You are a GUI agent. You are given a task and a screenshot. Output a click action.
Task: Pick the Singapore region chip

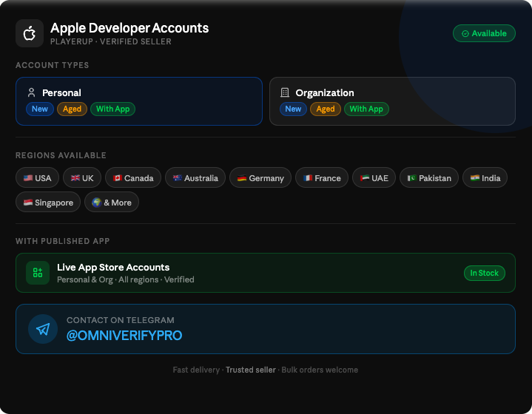click(48, 202)
